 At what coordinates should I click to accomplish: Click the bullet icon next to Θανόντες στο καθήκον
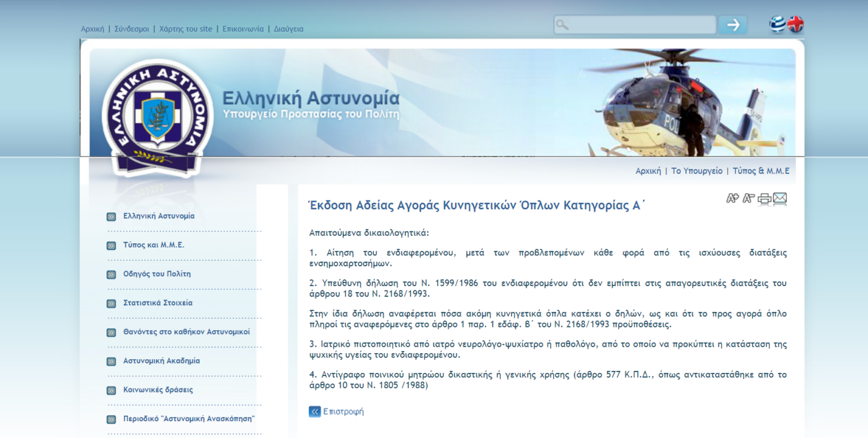coord(111,333)
